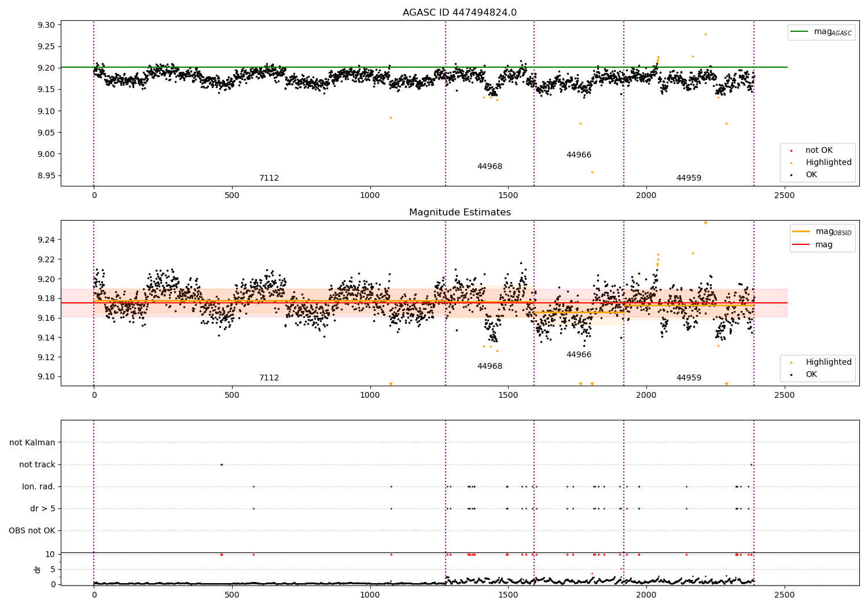868x608 pixels.
Task: Click x-axis tick 2500 under the bottom plot
Action: pos(784,595)
